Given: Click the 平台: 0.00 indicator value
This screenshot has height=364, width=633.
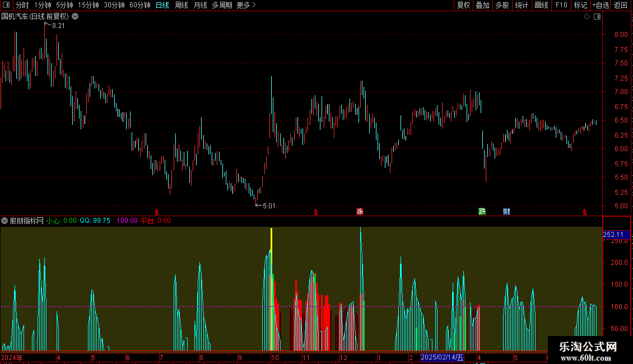Looking at the screenshot, I should pyautogui.click(x=155, y=221).
